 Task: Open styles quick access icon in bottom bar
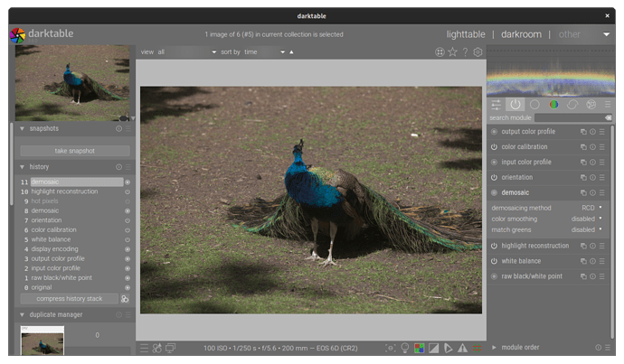click(x=157, y=349)
